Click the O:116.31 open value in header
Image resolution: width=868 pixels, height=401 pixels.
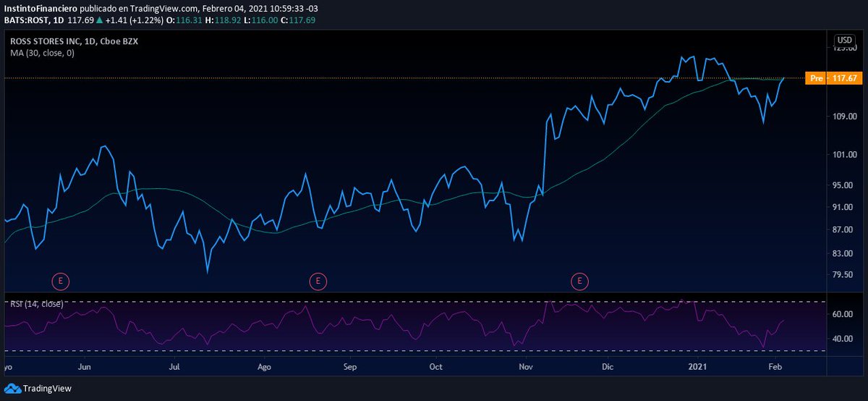pyautogui.click(x=184, y=20)
